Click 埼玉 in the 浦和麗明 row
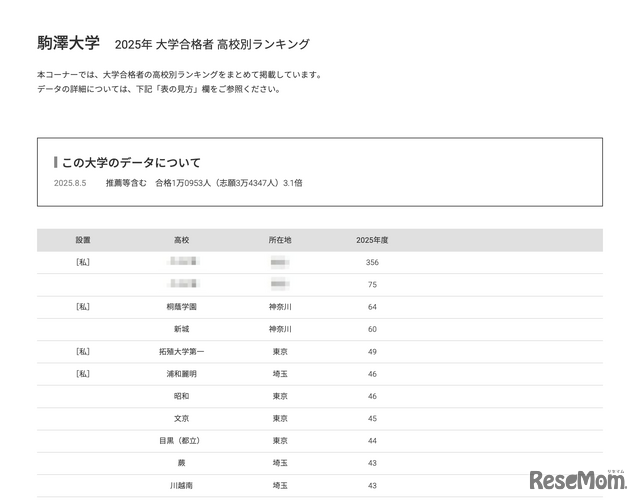 tap(280, 374)
